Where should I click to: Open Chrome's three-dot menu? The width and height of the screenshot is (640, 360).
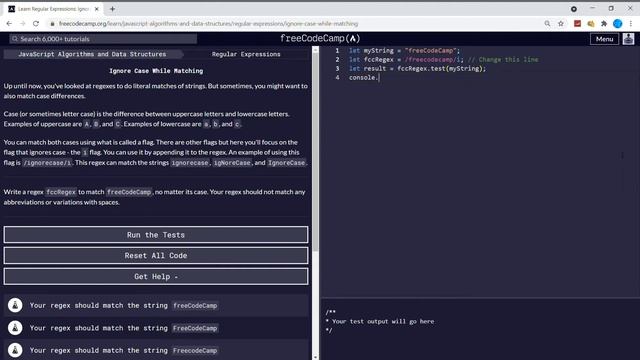pos(631,24)
